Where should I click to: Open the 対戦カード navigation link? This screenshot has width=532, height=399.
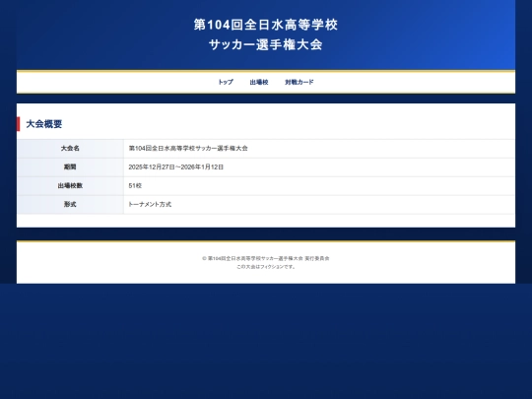tap(299, 82)
